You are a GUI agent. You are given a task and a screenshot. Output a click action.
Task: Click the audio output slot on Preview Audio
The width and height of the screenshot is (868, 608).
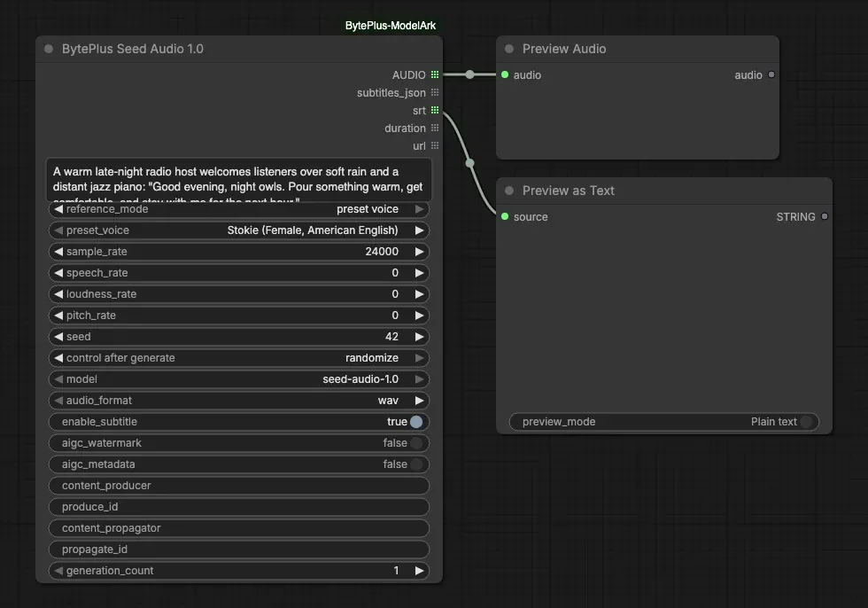click(x=771, y=74)
